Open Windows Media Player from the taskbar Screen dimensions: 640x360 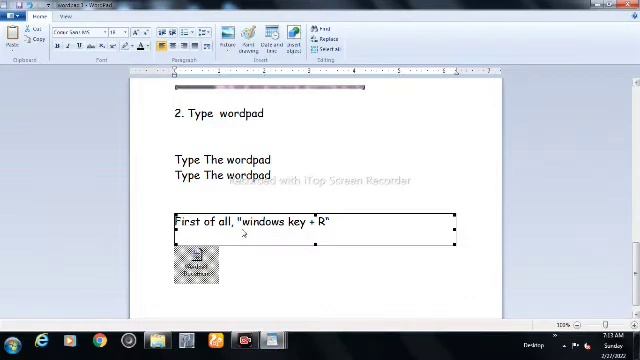click(x=70, y=340)
